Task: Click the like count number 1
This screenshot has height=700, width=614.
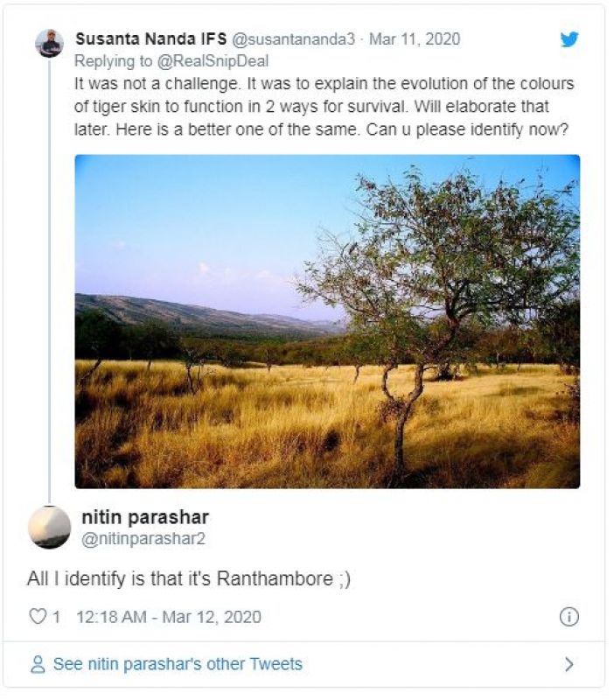Action: (57, 617)
